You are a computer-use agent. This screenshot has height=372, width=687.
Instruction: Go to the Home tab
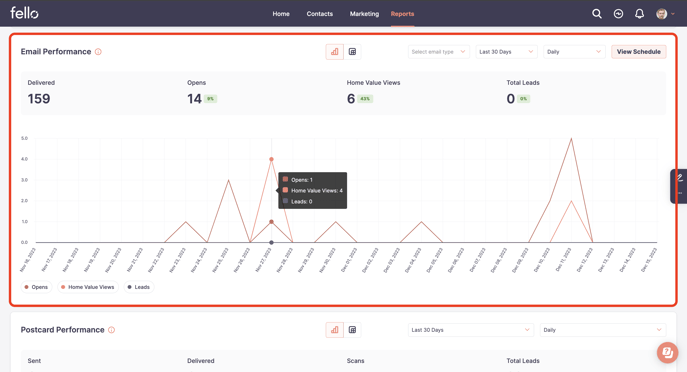pyautogui.click(x=281, y=14)
